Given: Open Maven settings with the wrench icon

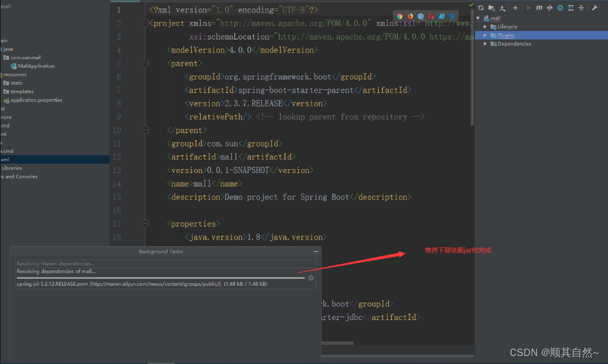Looking at the screenshot, I should pyautogui.click(x=595, y=7).
